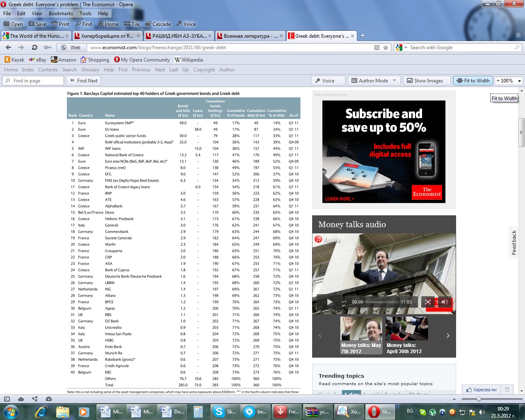Viewport: 525px width, 420px height.
Task: Switch to the Военная литература tab
Action: (250, 36)
